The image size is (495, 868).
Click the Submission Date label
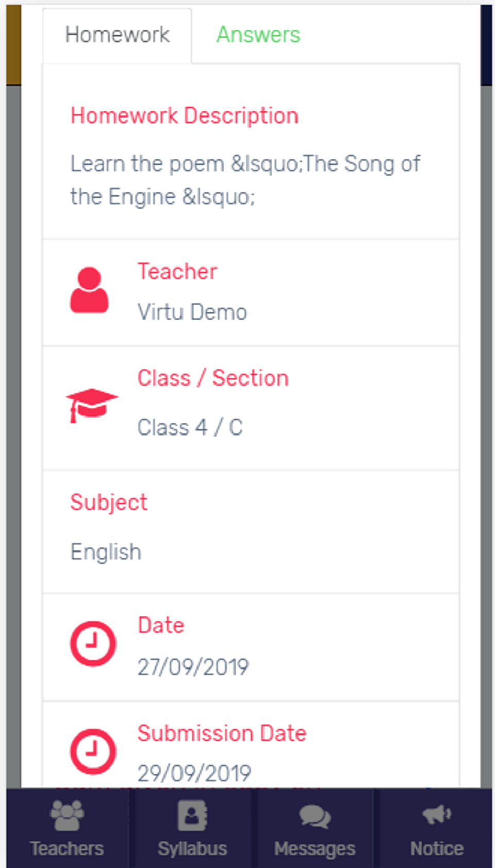(222, 733)
